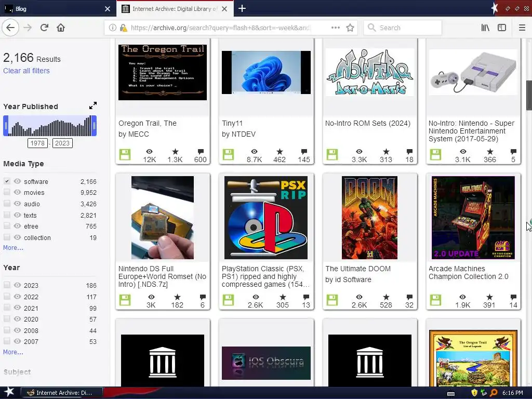Viewport: 532px width, 399px height.
Task: Close the Blog tab
Action: [x=107, y=9]
